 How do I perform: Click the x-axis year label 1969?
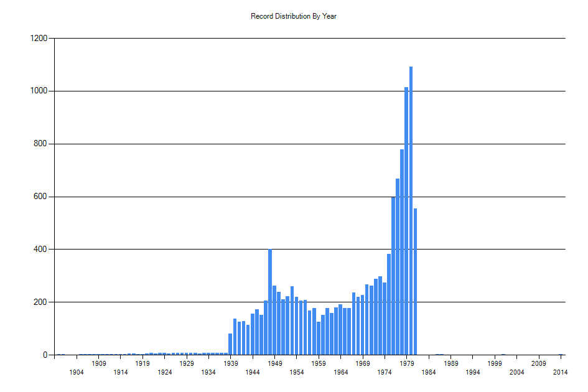pyautogui.click(x=363, y=363)
